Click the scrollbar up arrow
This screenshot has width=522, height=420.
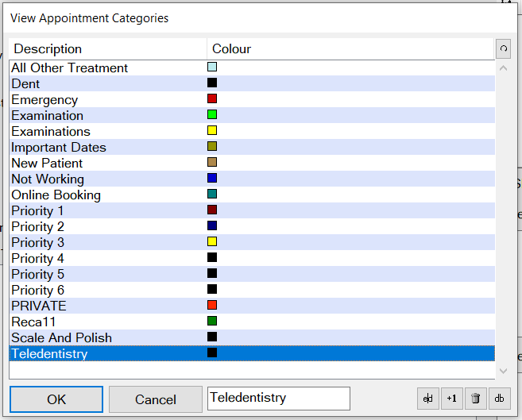504,68
